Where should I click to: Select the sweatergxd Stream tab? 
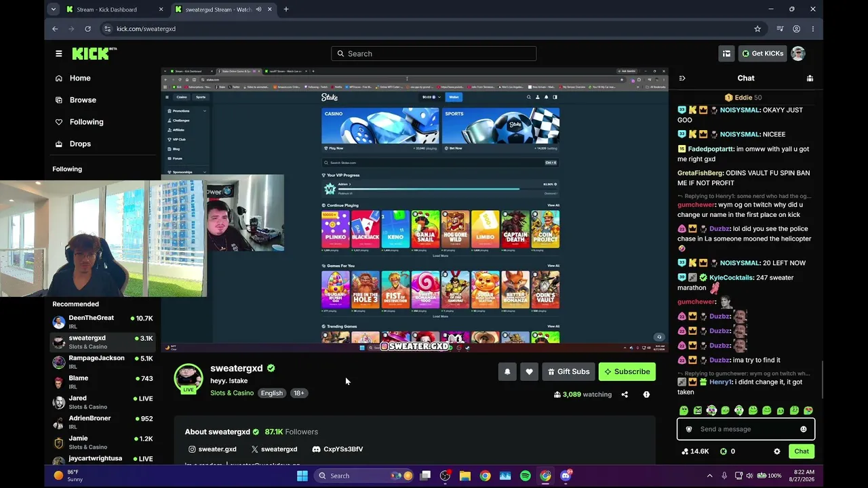(x=223, y=9)
